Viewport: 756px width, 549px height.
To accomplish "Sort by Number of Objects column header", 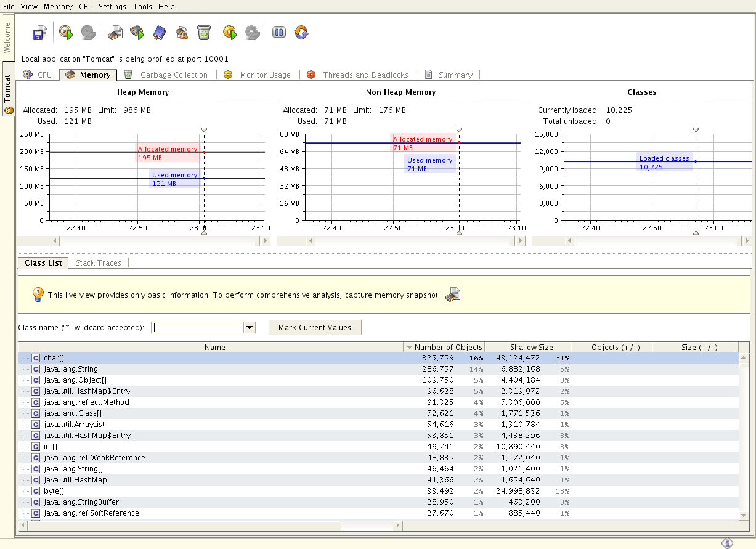I will pyautogui.click(x=444, y=347).
